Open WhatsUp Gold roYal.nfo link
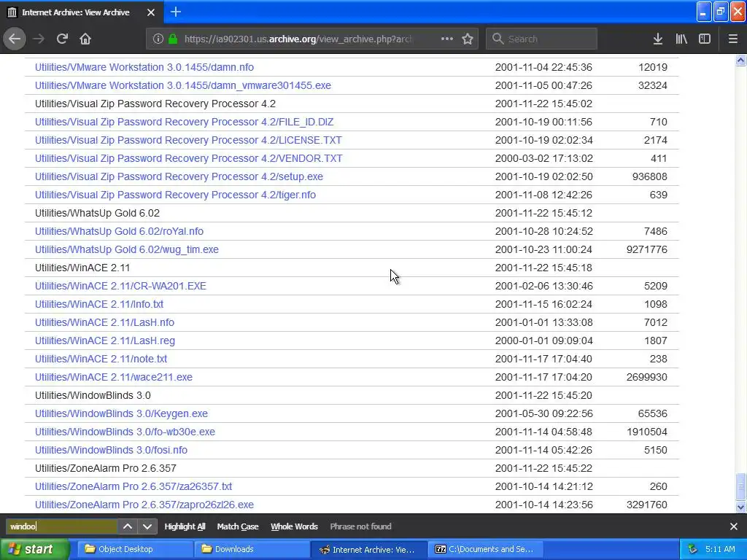Viewport: 747px width, 560px height. click(119, 231)
